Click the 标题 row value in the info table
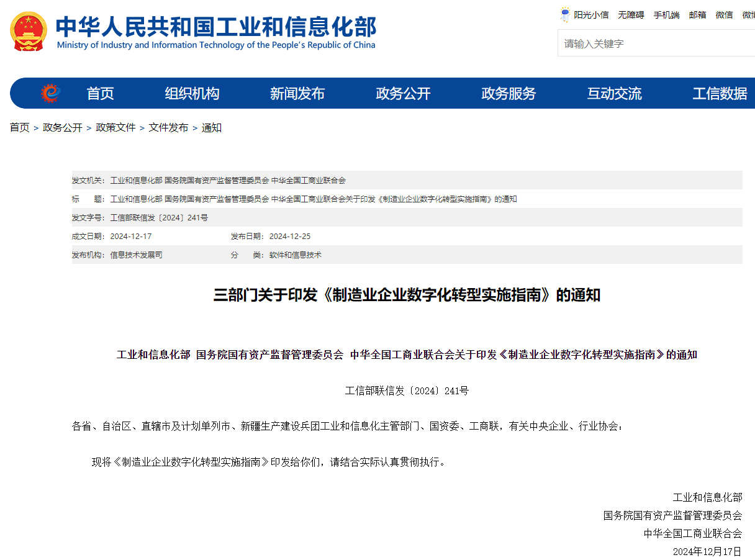 (x=314, y=199)
